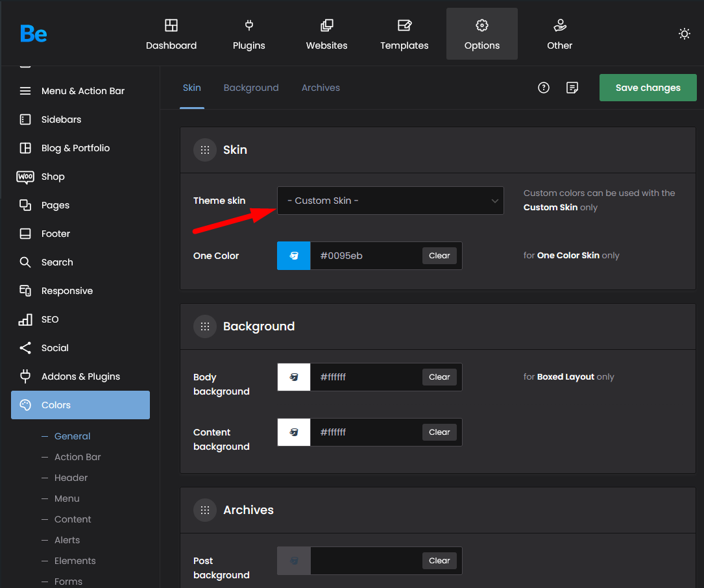This screenshot has height=588, width=704.
Task: Select Content under Colors
Action: (73, 519)
